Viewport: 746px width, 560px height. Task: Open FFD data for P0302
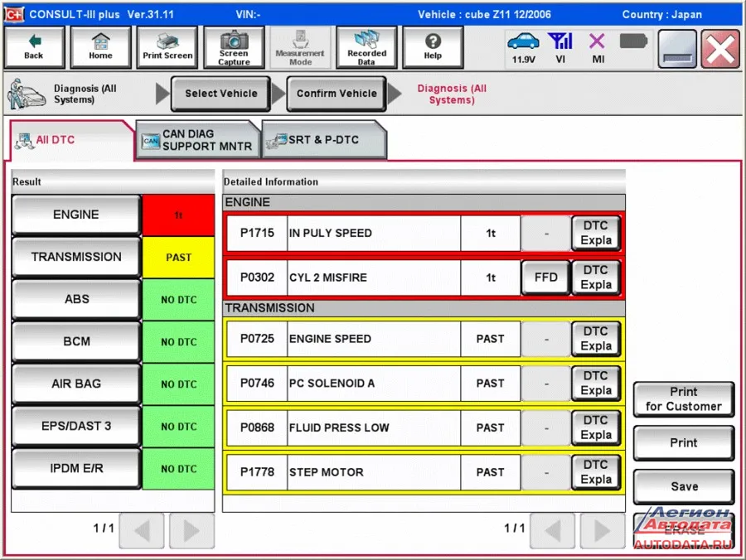point(545,278)
